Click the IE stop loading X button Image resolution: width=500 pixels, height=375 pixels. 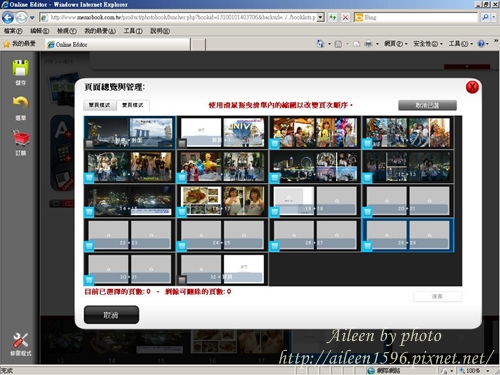(345, 17)
